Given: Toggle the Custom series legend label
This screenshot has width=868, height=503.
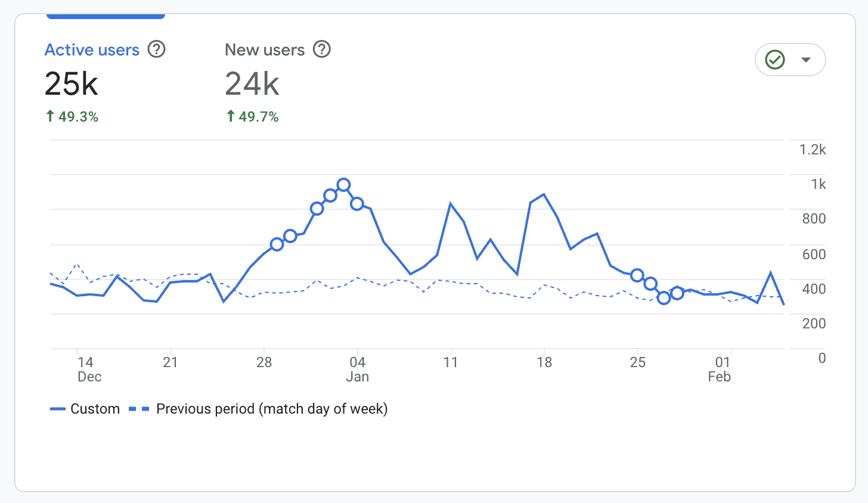Looking at the screenshot, I should 95,409.
